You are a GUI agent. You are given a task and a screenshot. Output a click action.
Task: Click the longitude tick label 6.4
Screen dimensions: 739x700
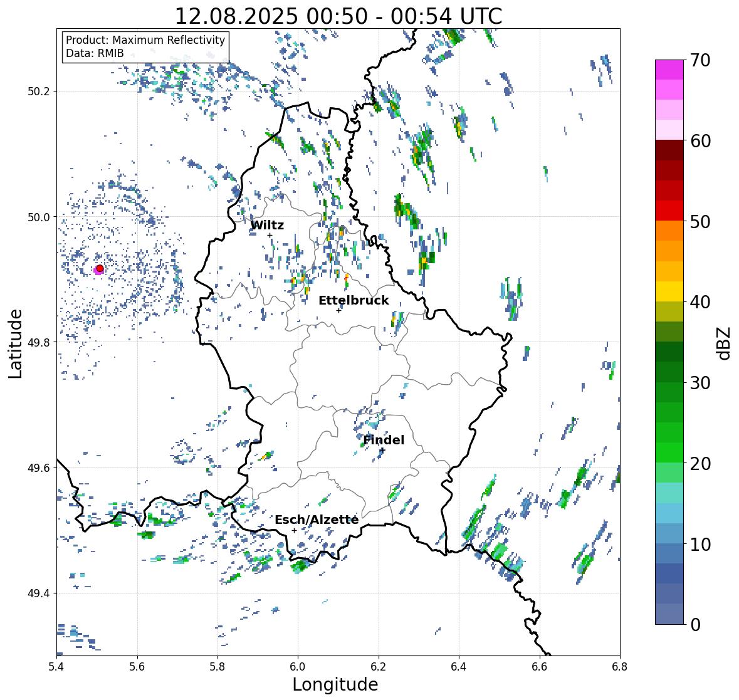459,666
